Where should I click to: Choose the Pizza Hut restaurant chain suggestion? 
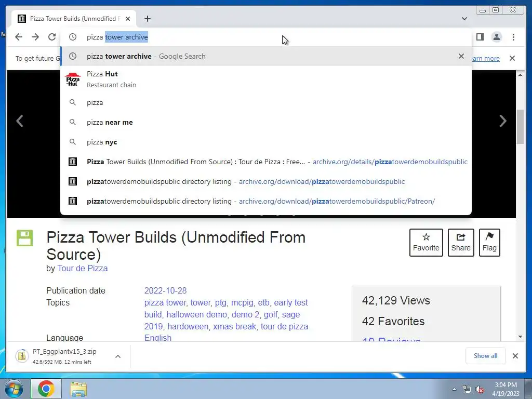pos(266,79)
